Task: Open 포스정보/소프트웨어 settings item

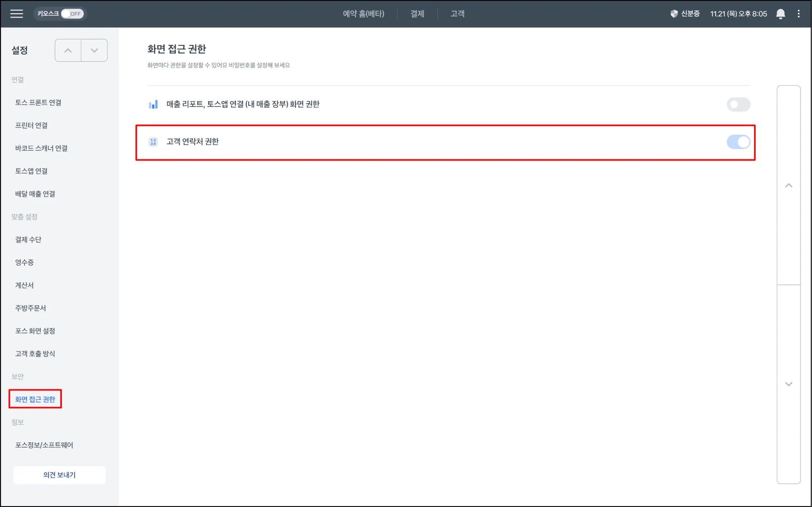Action: 44,445
